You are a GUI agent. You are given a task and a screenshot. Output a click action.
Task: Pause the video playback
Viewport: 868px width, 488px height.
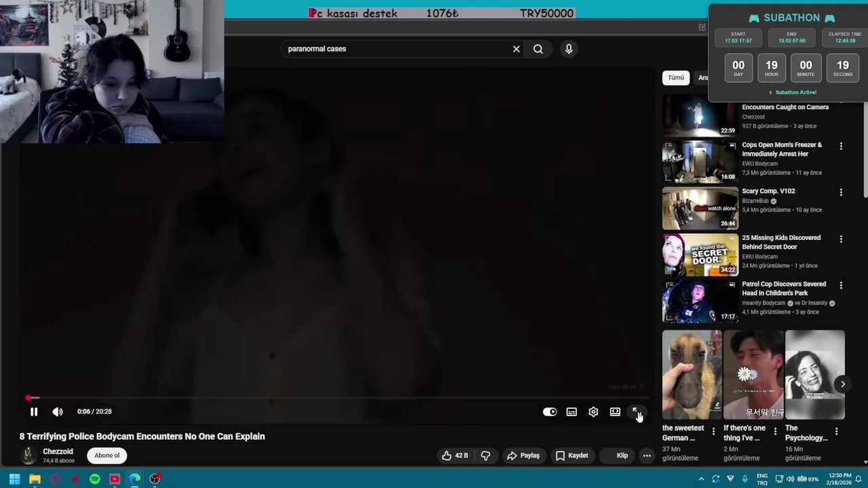pos(34,411)
